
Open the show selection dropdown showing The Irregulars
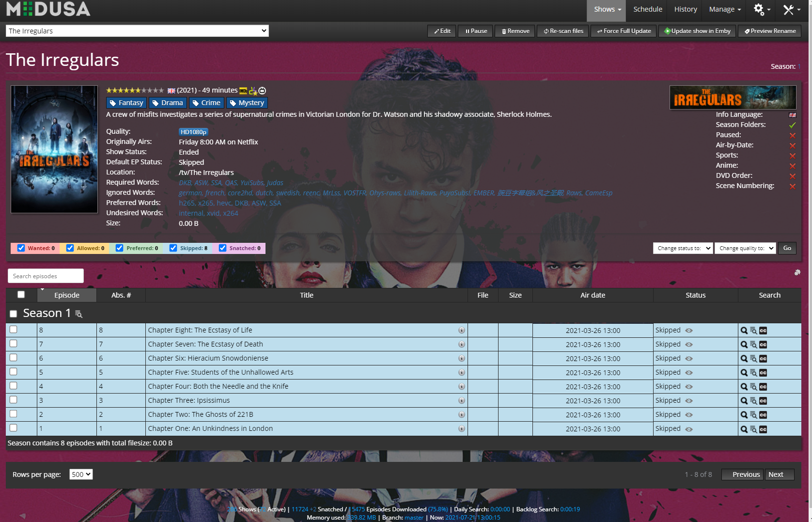click(x=137, y=31)
